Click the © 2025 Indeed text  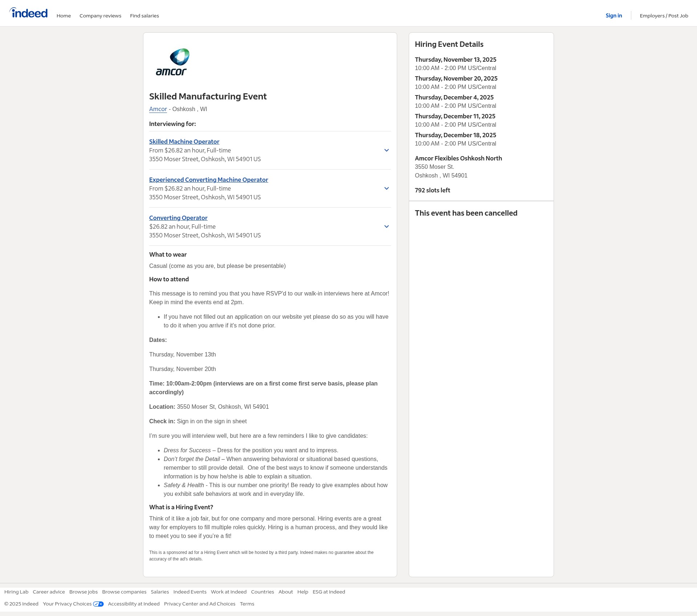(x=21, y=604)
